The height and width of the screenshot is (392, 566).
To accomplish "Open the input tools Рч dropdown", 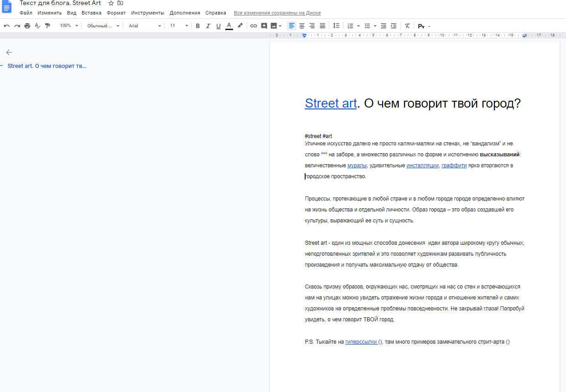I will pyautogui.click(x=424, y=26).
